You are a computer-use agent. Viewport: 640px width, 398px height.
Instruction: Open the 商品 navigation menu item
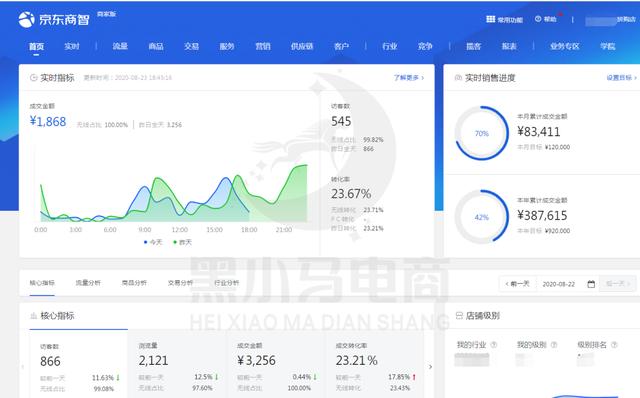(x=156, y=46)
